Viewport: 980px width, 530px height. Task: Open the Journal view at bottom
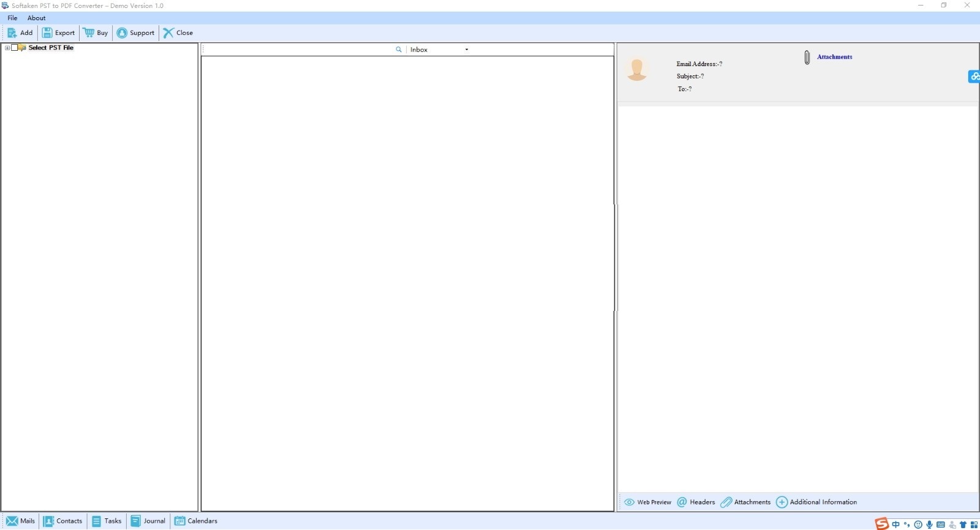148,521
